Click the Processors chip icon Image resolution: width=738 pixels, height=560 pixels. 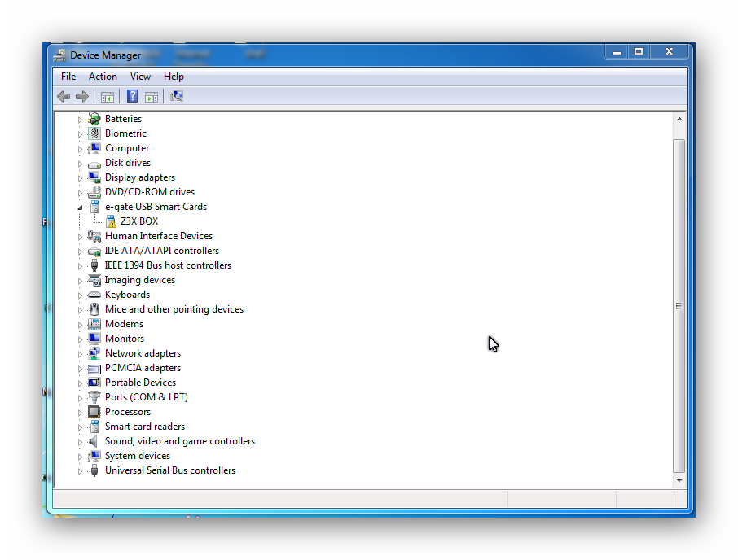[94, 411]
